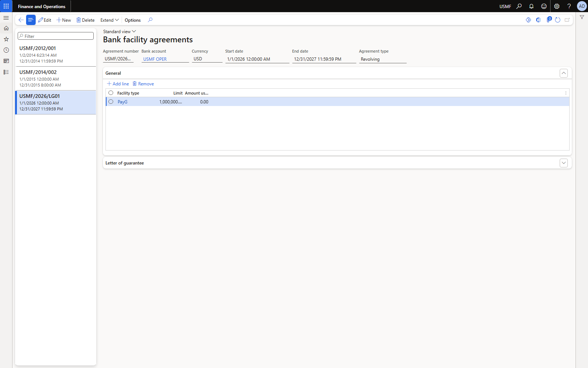The height and width of the screenshot is (368, 588).
Task: Open the PayG facility type link
Action: (x=122, y=102)
